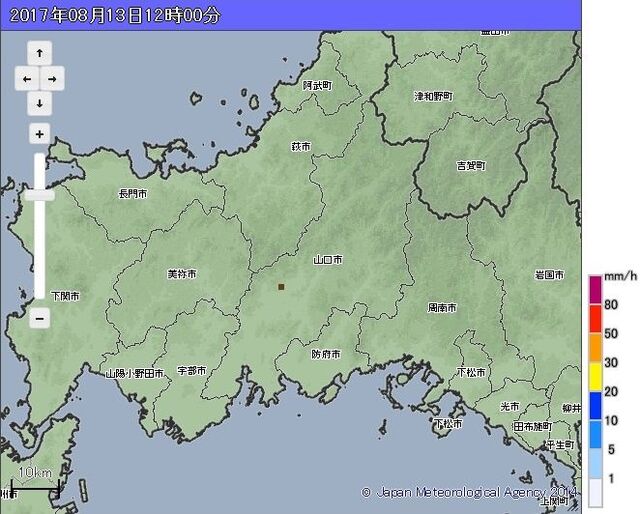Image resolution: width=640 pixels, height=514 pixels.
Task: Click the brown marker square in 山口市
Action: click(x=281, y=287)
